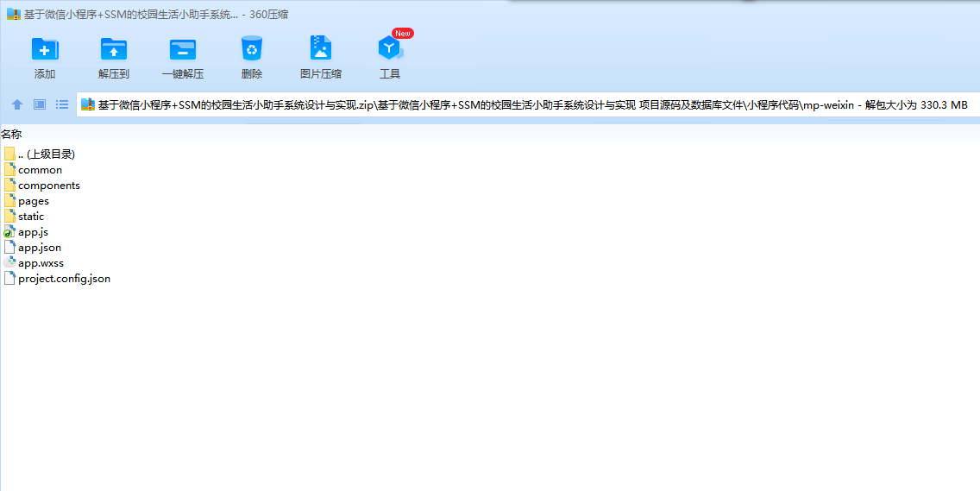Go up one directory with the arrow icon

point(17,104)
